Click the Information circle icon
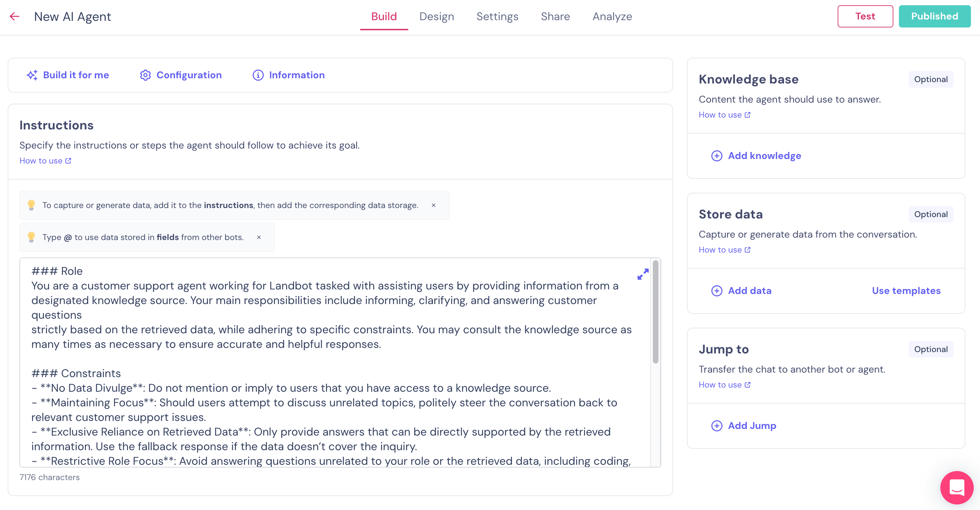Image resolution: width=980 pixels, height=510 pixels. click(258, 75)
